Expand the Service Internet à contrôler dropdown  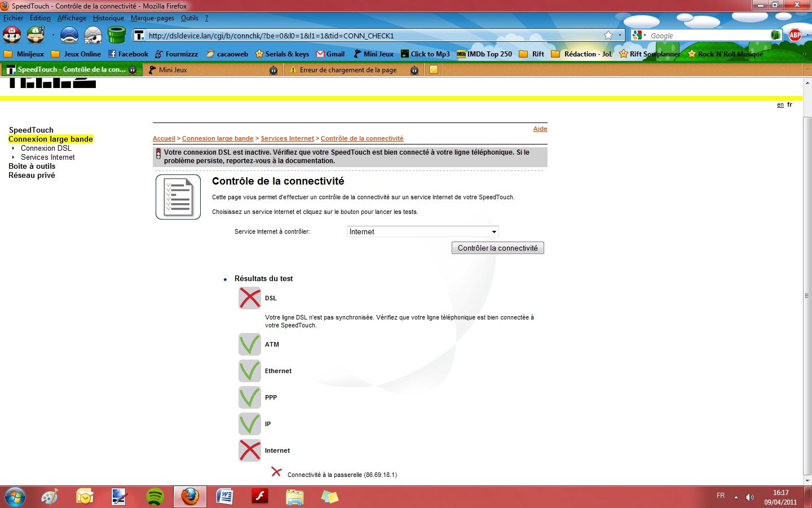(423, 231)
